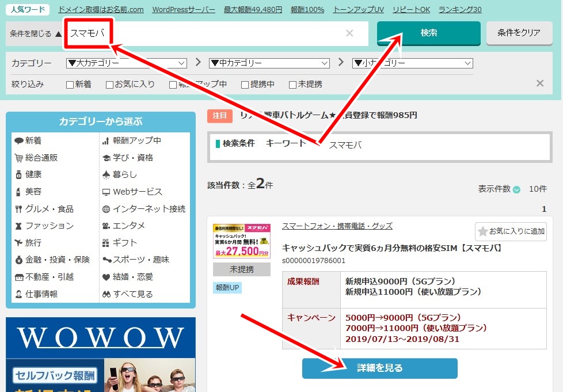Open the 総合通販 category
The image size is (563, 392).
pos(41,158)
